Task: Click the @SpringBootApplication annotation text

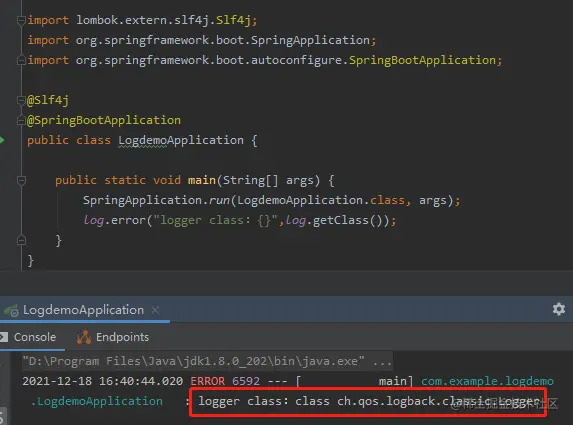Action: [x=104, y=120]
